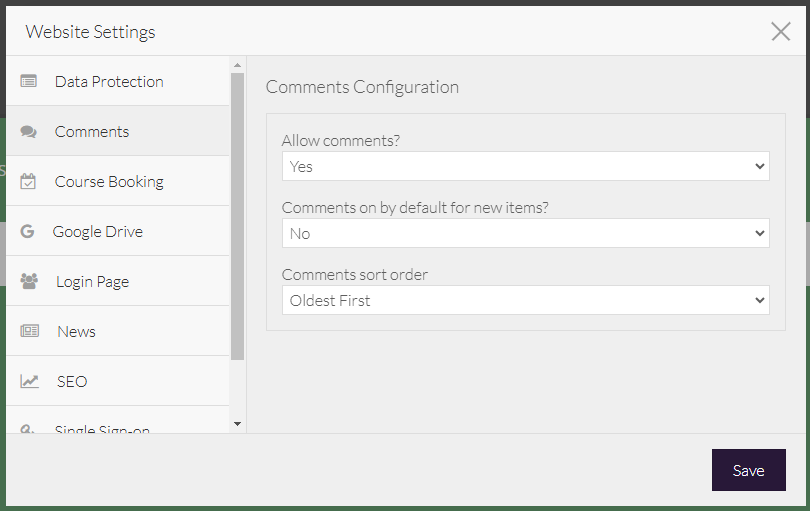Viewport: 810px width, 511px height.
Task: Close the Website Settings dialog
Action: 781,31
